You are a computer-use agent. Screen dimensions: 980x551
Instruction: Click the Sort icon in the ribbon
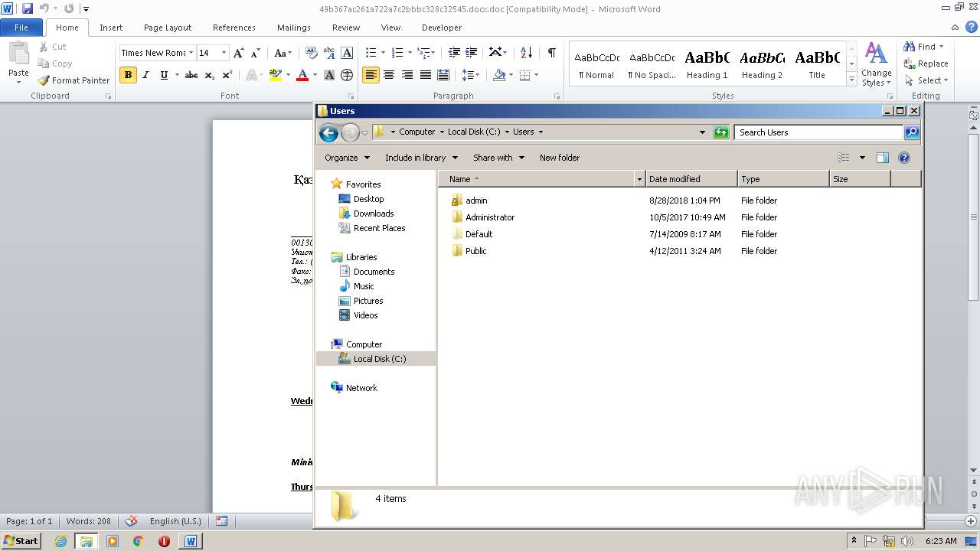(x=526, y=53)
